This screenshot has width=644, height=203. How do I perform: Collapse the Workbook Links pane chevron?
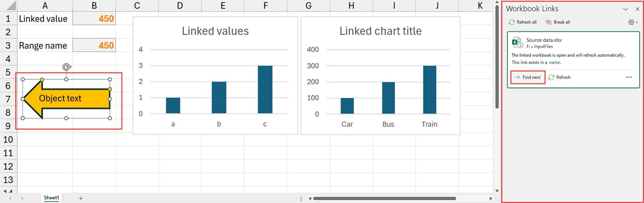625,9
